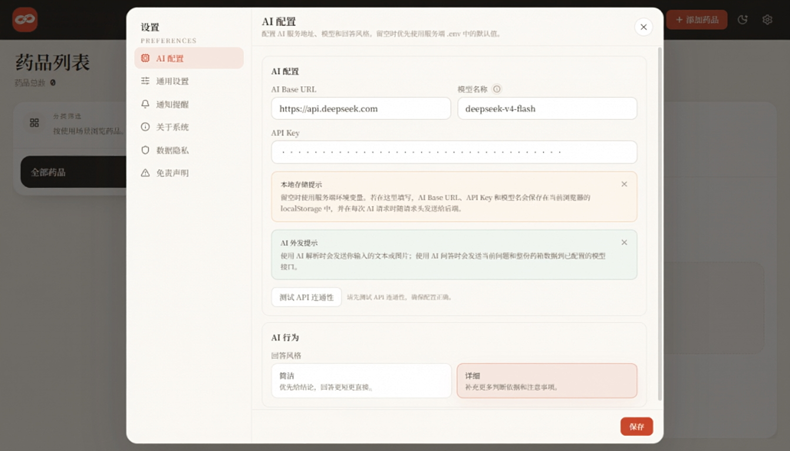Screen dimensions: 790x451
Task: Click the info icon next to 模型名称
Action: coord(497,89)
